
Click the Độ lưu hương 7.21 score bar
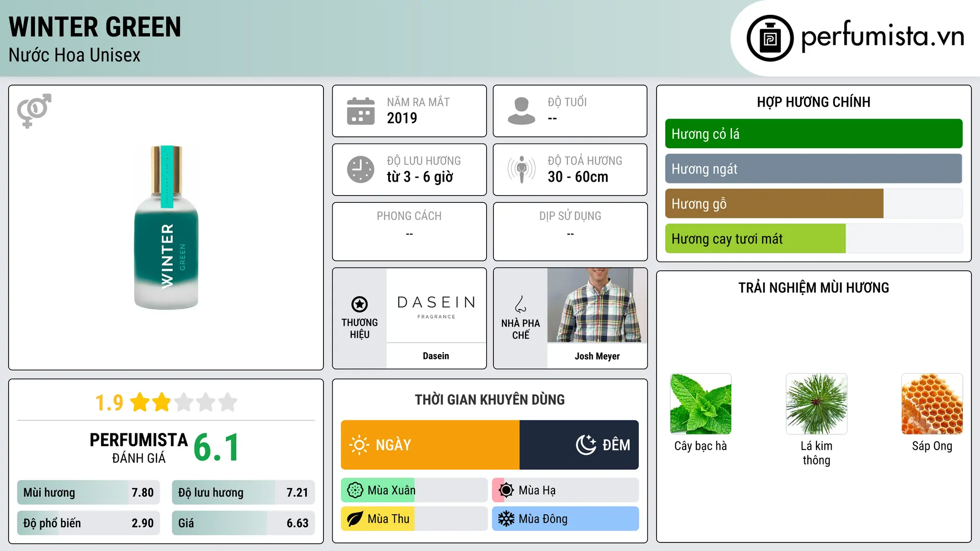pos(243,493)
